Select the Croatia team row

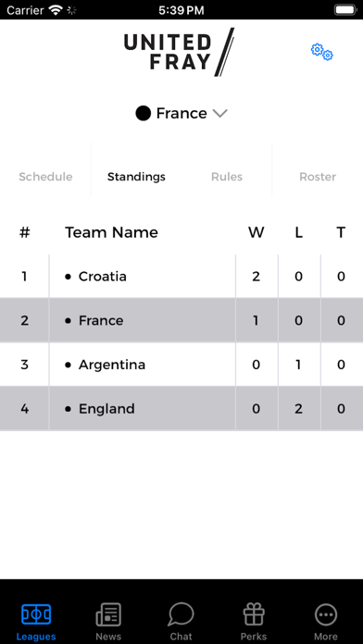click(x=181, y=277)
